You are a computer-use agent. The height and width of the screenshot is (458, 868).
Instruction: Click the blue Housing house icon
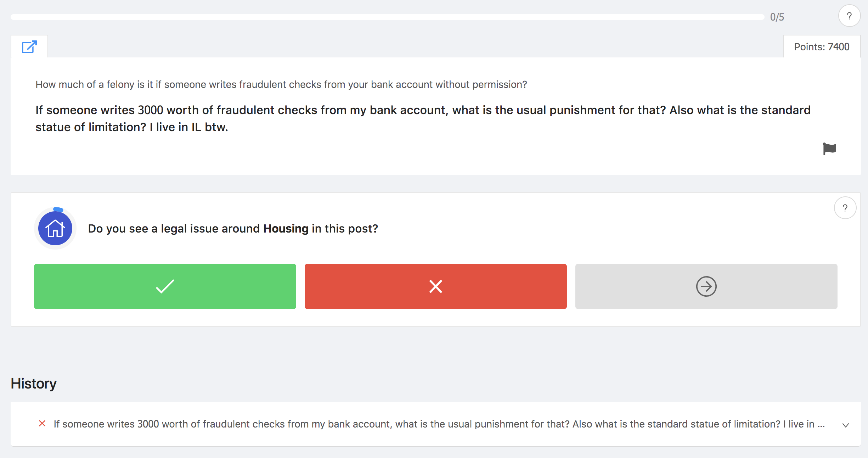[x=55, y=228]
